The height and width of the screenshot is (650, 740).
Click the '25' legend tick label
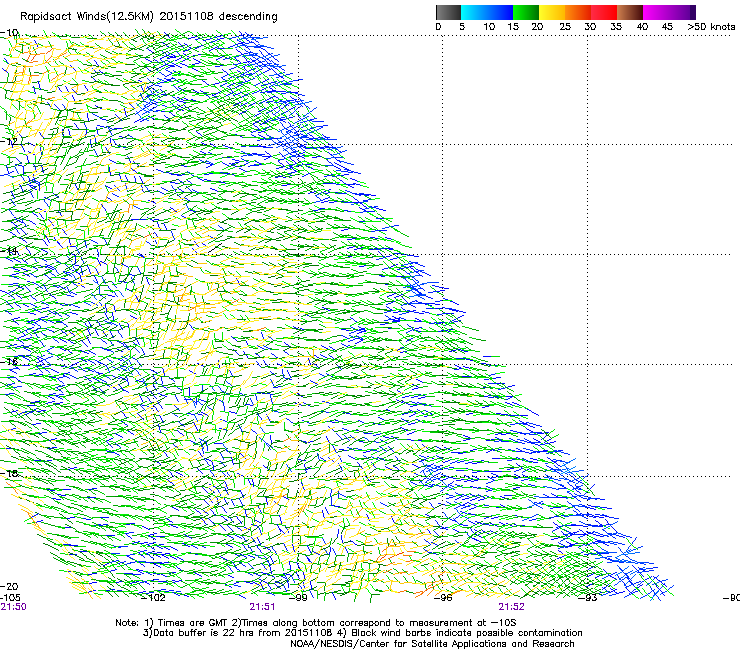[565, 27]
